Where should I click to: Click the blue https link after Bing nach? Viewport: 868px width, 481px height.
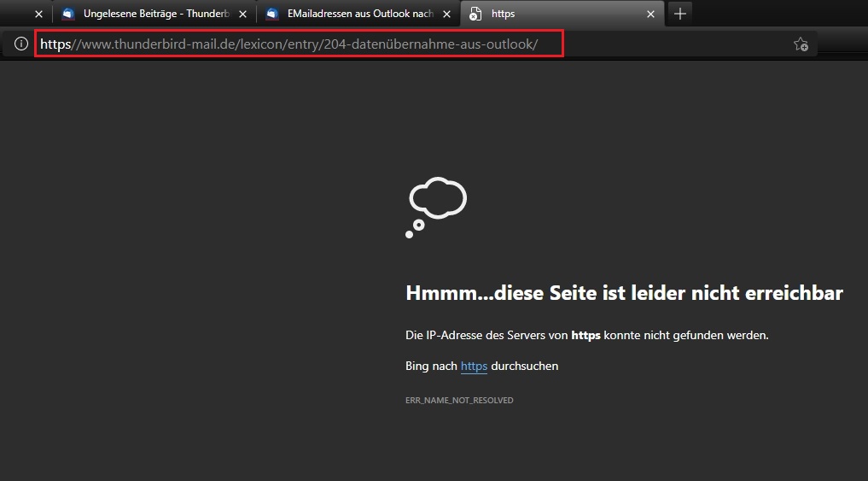(x=474, y=366)
